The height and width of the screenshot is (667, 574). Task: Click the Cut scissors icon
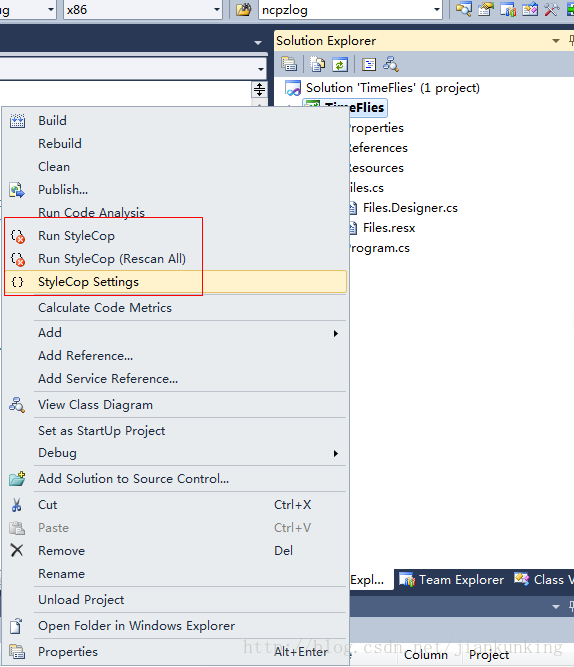click(x=17, y=505)
